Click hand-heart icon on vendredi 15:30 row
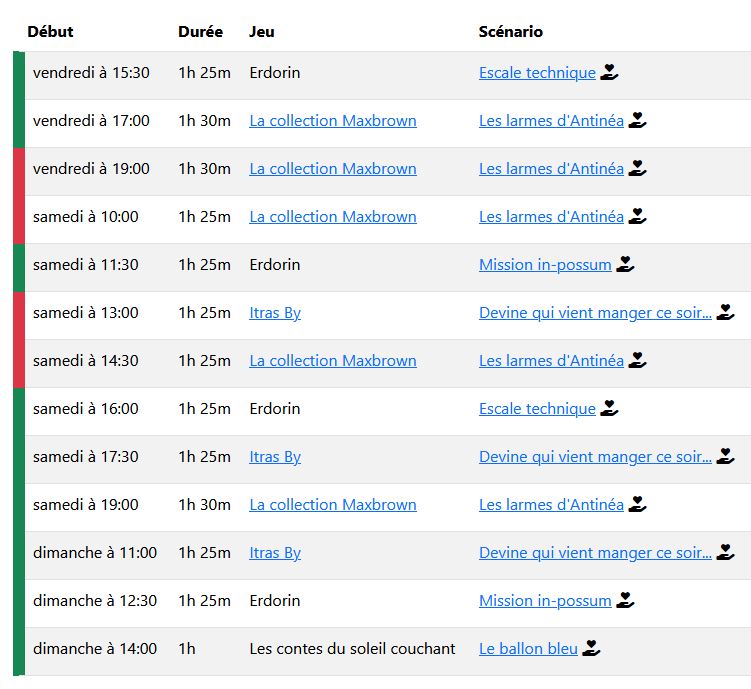751x689 pixels. (x=609, y=72)
